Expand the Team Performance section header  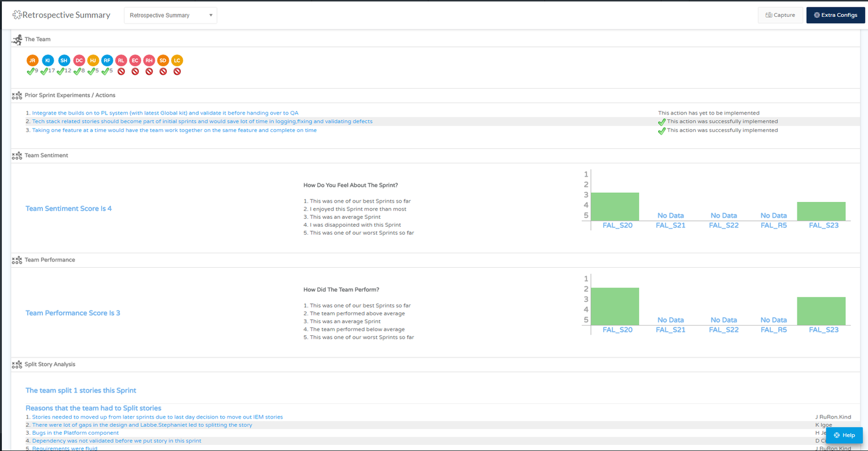tap(49, 260)
